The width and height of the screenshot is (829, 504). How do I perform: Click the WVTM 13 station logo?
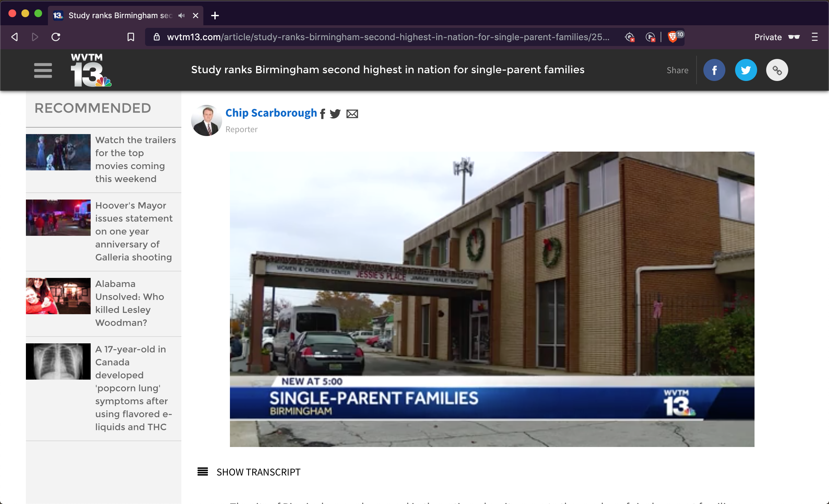click(89, 70)
